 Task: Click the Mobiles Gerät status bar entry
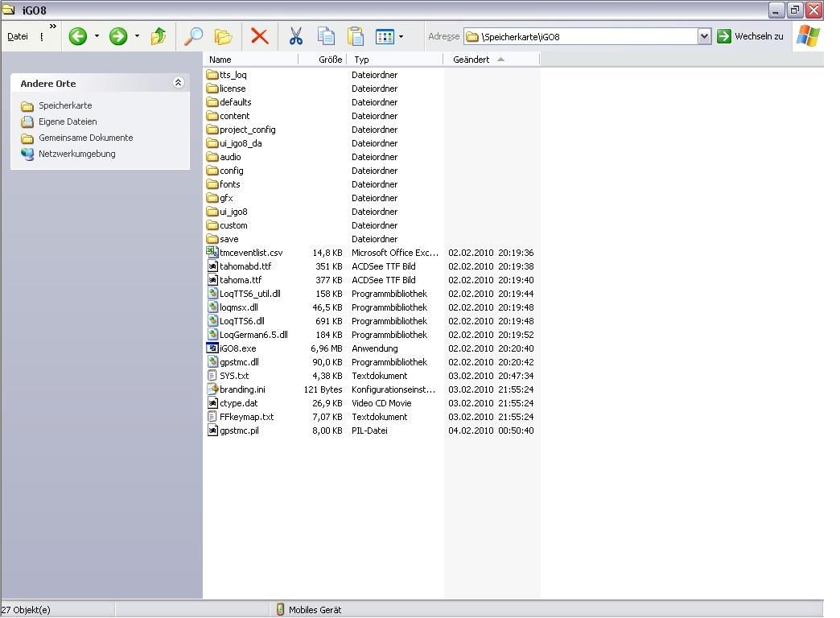(315, 609)
